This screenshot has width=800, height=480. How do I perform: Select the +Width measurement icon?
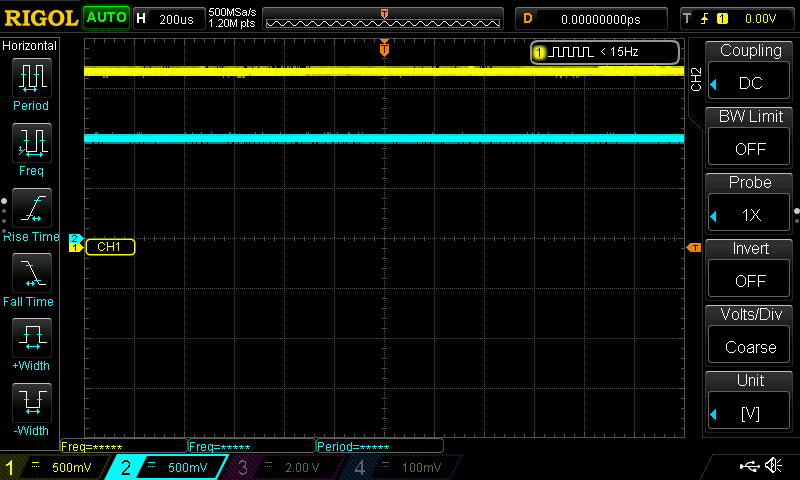(x=31, y=338)
